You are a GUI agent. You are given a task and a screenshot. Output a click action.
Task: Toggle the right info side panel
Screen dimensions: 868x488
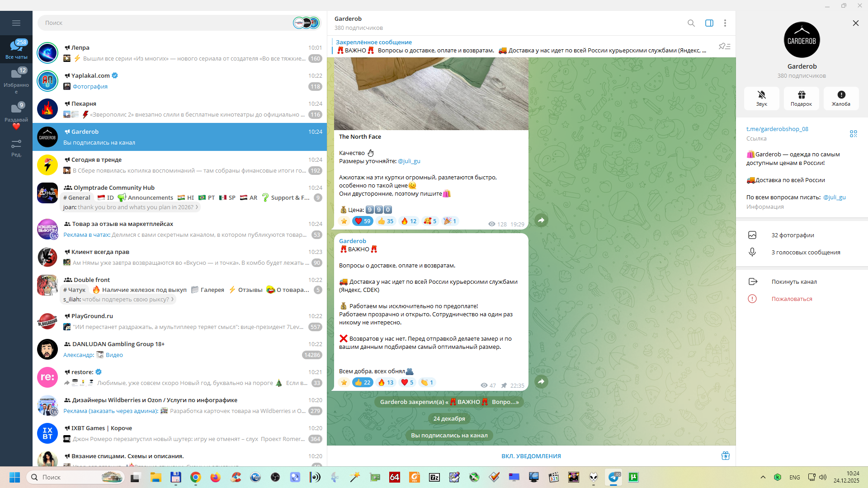(709, 23)
